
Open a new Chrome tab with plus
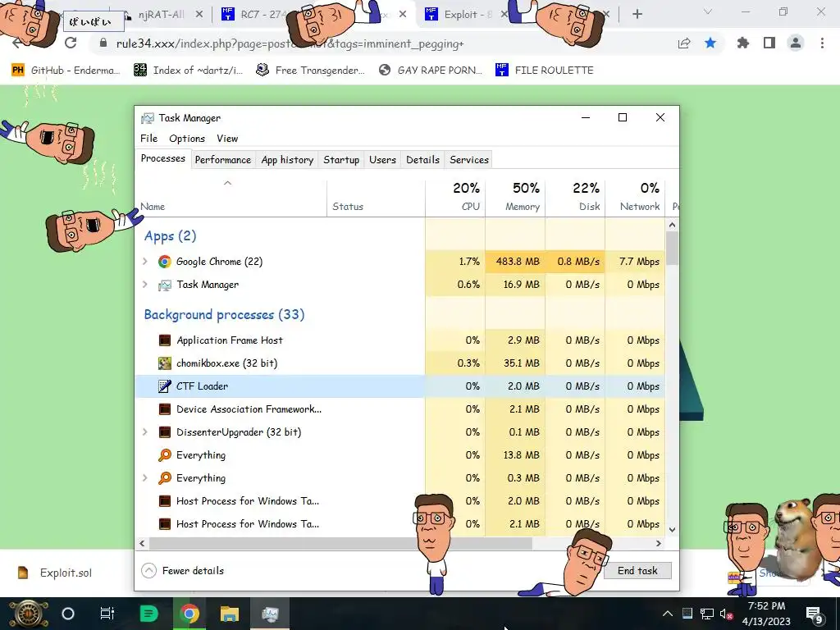click(637, 14)
